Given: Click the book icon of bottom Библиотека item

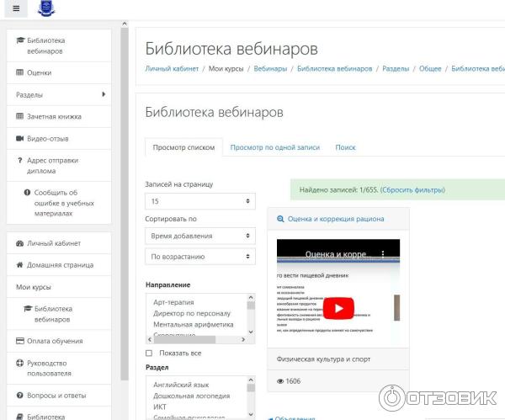Looking at the screenshot, I should pyautogui.click(x=20, y=417).
